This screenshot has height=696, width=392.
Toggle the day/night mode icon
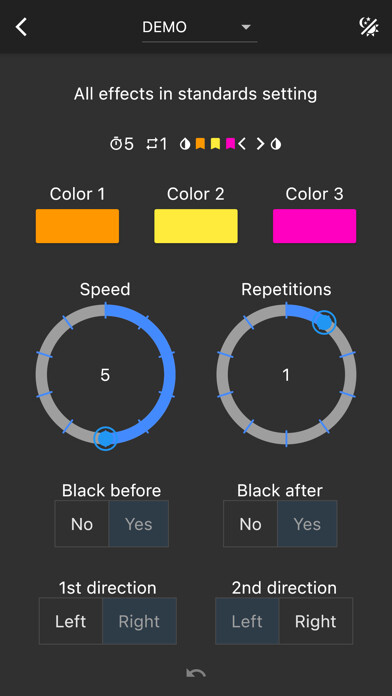coord(369,27)
